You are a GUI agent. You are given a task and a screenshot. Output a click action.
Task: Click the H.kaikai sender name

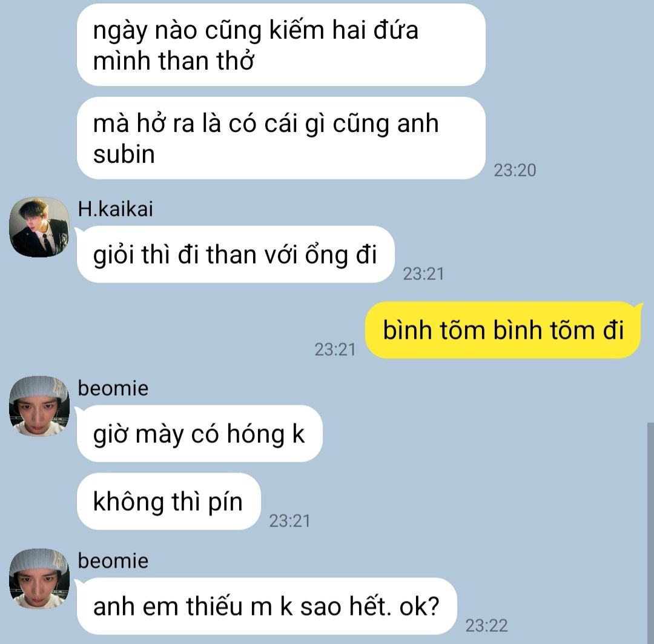click(x=116, y=208)
